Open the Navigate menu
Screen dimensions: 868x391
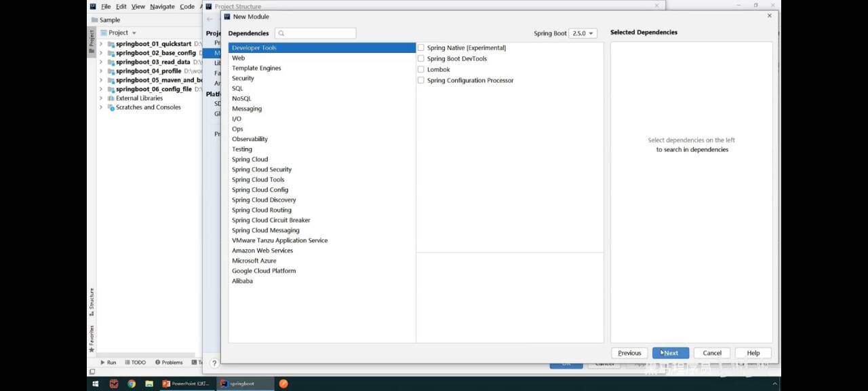pos(162,7)
